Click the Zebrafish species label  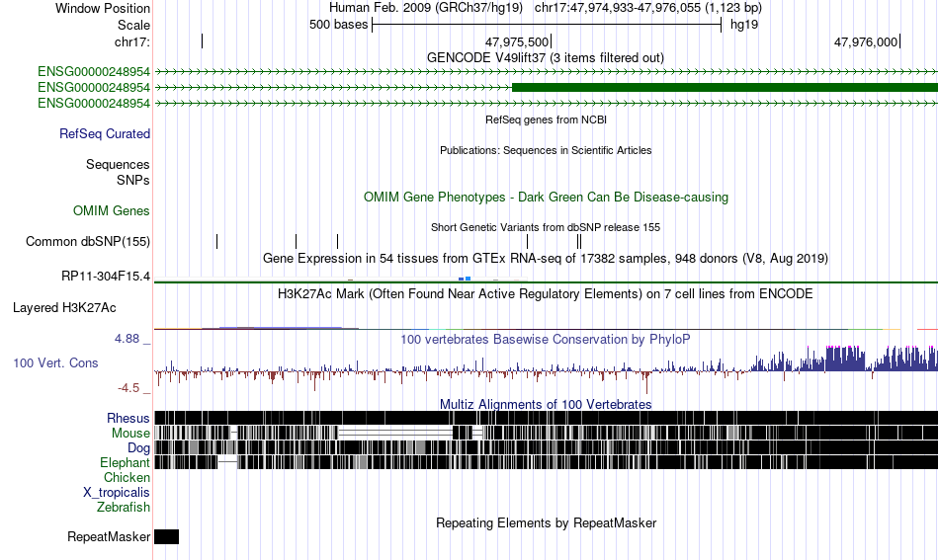(124, 508)
